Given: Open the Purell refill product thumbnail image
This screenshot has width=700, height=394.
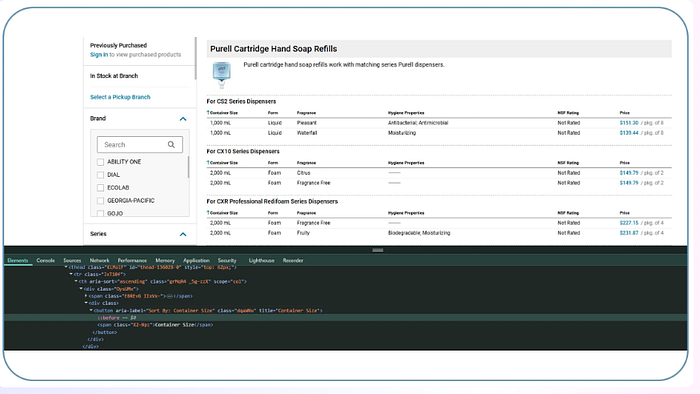Looking at the screenshot, I should click(x=221, y=75).
